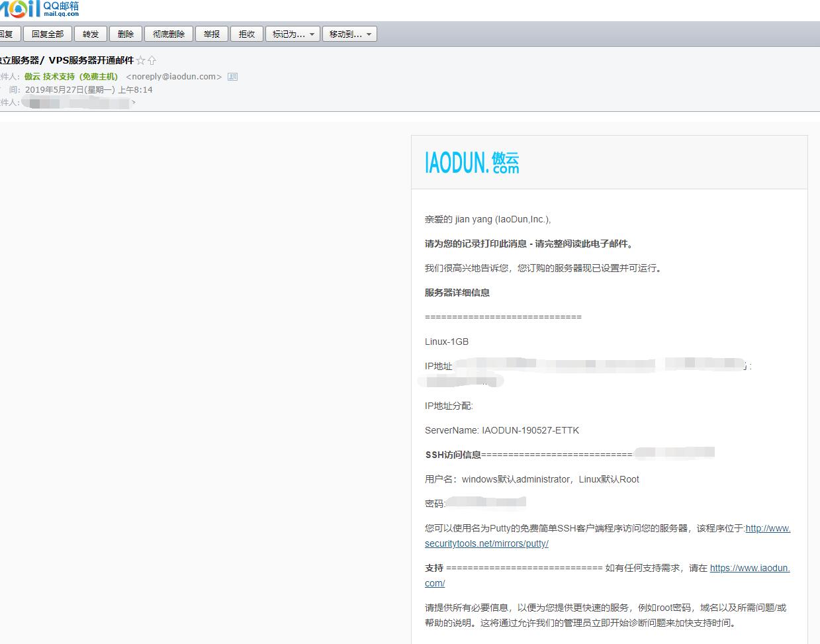This screenshot has height=644, width=820.
Task: Forward the email with 转发
Action: tap(90, 34)
